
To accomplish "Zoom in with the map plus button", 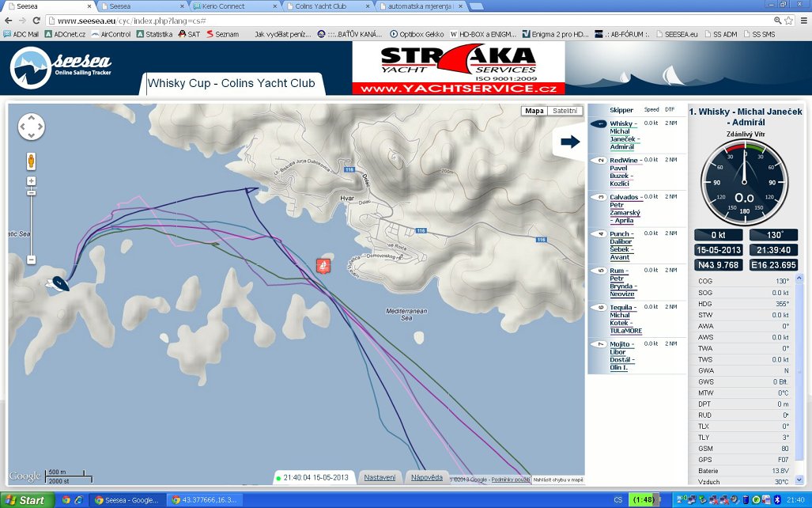I will tap(31, 181).
